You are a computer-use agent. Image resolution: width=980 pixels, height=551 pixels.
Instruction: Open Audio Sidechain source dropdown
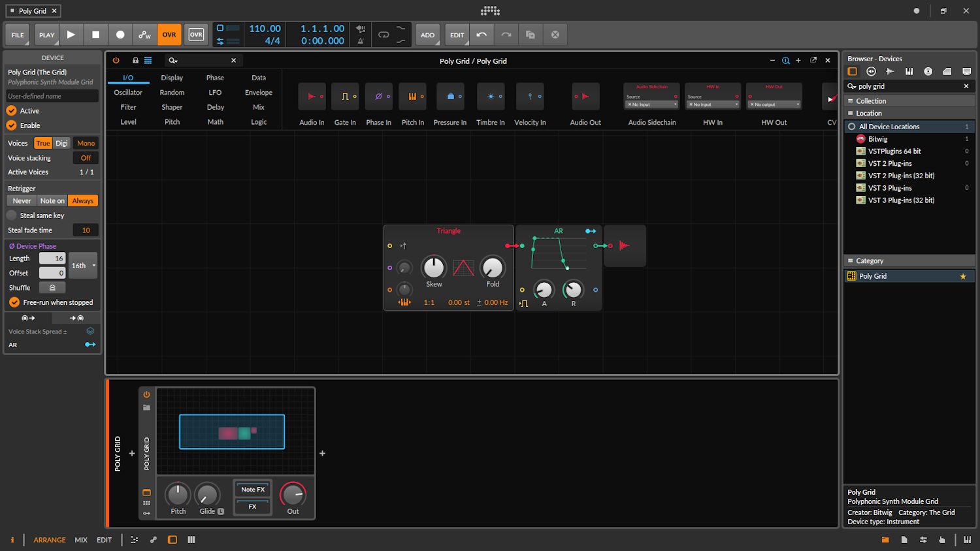[652, 104]
